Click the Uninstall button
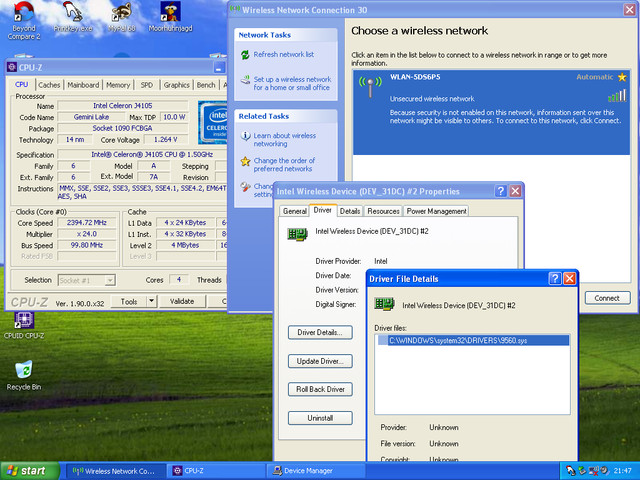The height and width of the screenshot is (480, 640). tap(320, 418)
